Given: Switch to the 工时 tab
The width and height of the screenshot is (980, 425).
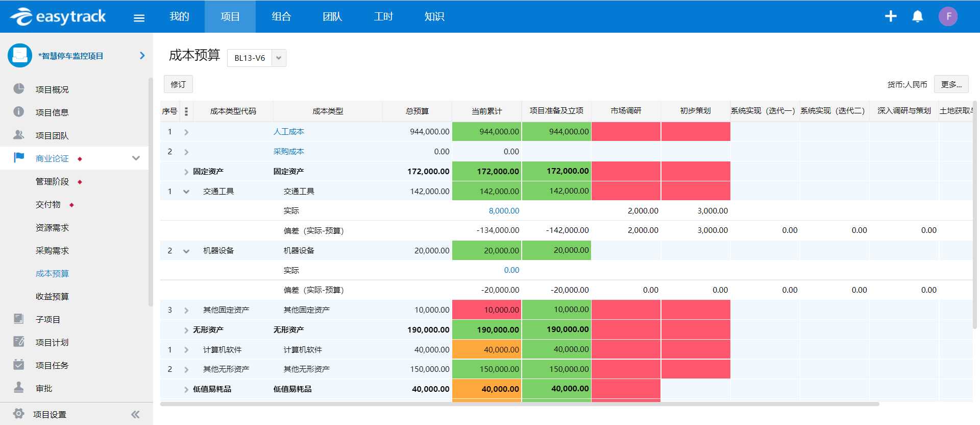Looking at the screenshot, I should pyautogui.click(x=383, y=16).
